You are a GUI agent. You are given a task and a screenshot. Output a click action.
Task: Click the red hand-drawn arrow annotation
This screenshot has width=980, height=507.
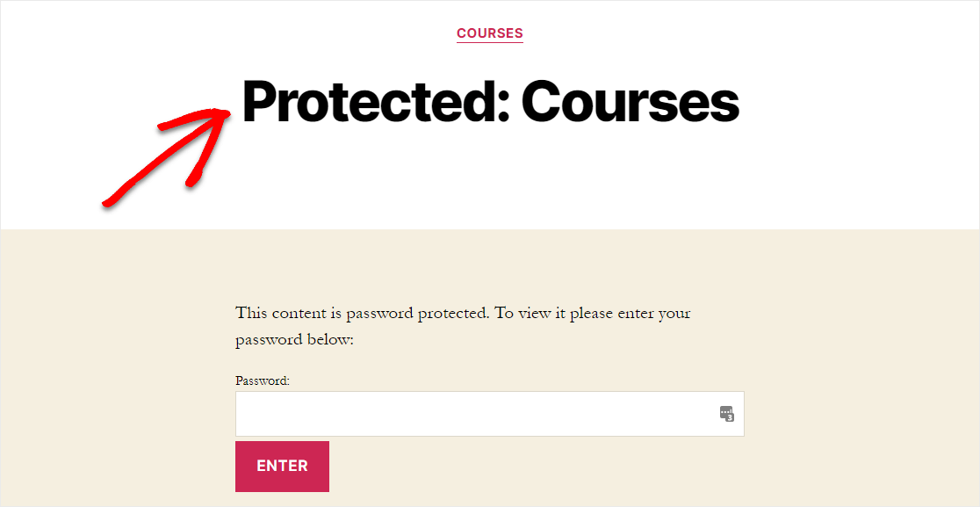point(168,156)
